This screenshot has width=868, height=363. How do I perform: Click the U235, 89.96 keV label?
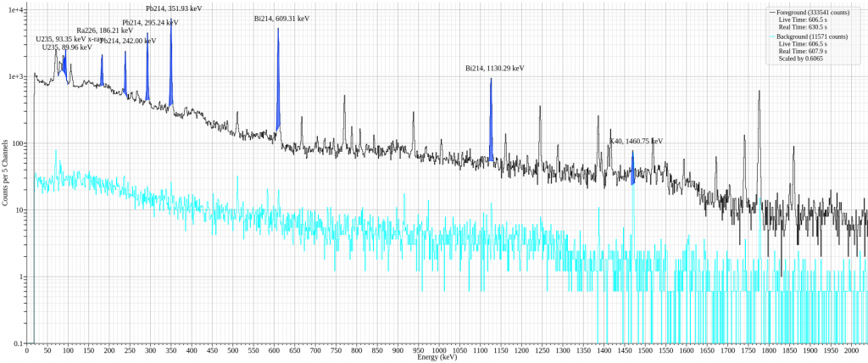tap(67, 47)
